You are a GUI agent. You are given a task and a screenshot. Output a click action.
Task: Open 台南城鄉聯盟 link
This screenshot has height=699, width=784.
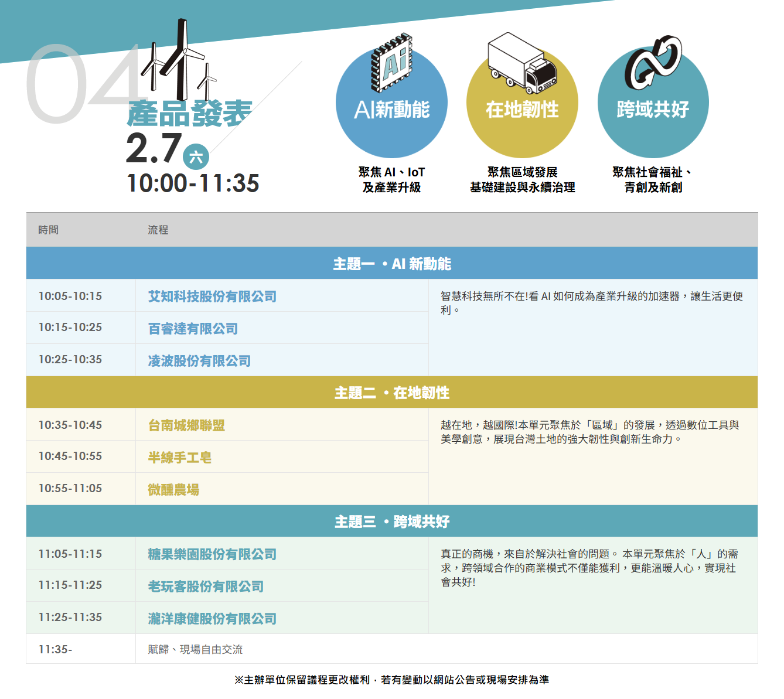[x=186, y=425]
